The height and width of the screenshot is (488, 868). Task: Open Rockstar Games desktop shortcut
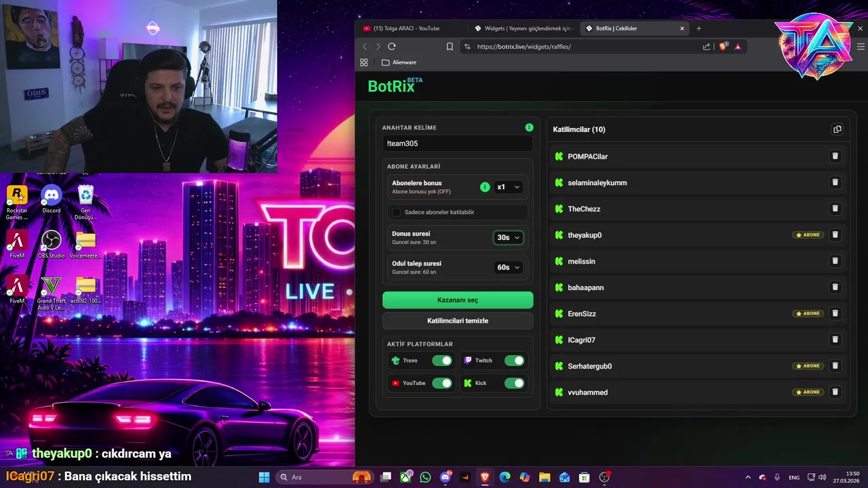pyautogui.click(x=17, y=203)
